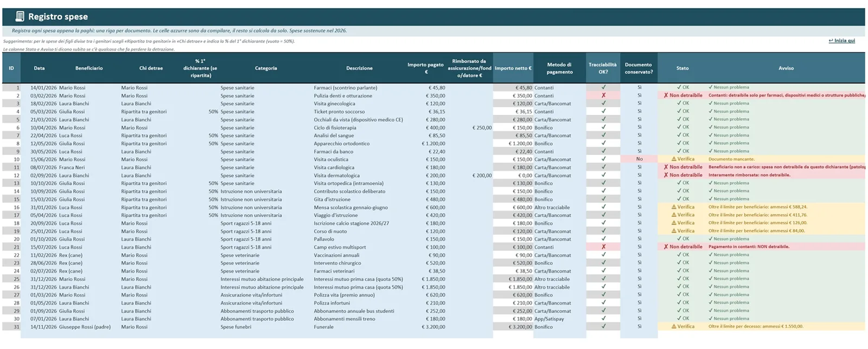Click the 'App/Satispay' payment method cell
The width and height of the screenshot is (868, 349).
(x=549, y=319)
